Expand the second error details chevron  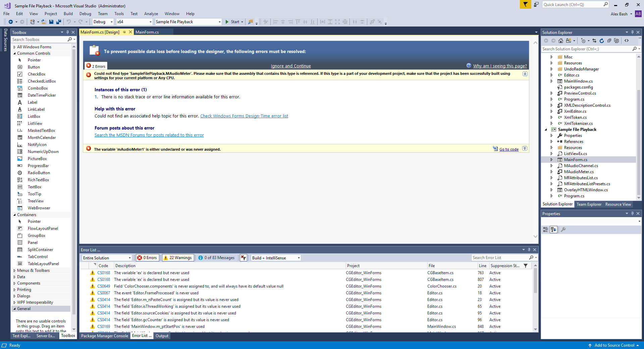coord(525,148)
